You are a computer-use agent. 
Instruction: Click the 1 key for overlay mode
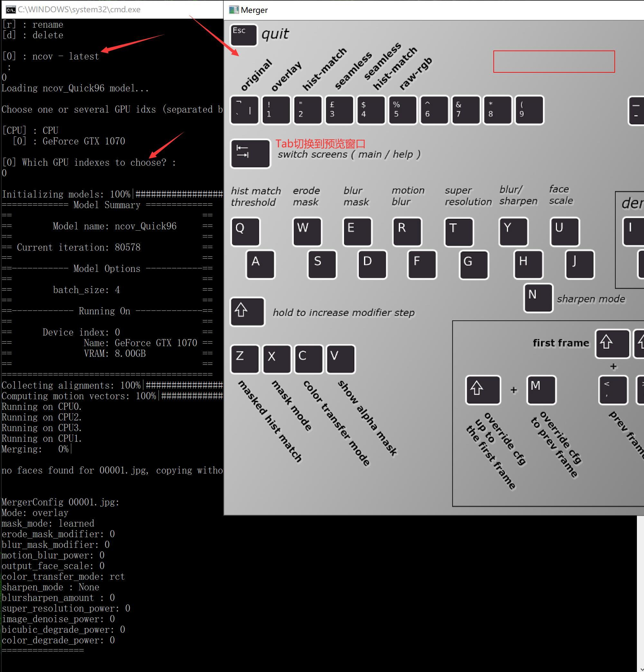point(276,110)
